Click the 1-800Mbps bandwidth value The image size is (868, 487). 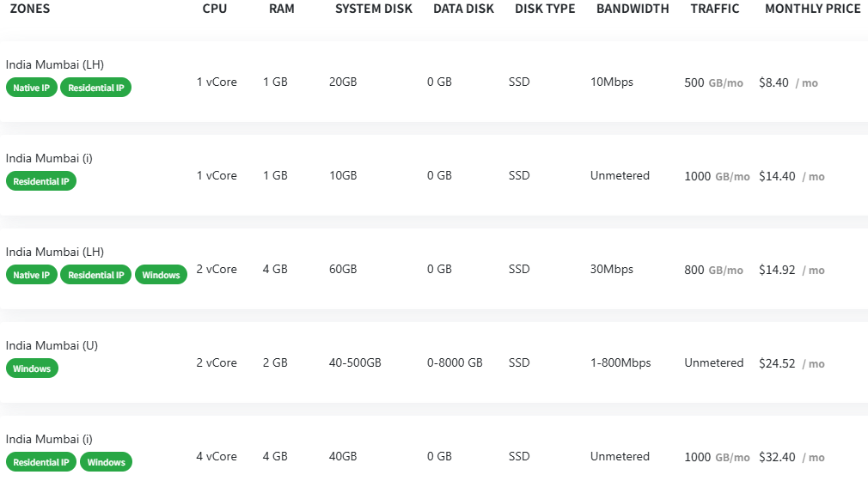[x=620, y=362]
